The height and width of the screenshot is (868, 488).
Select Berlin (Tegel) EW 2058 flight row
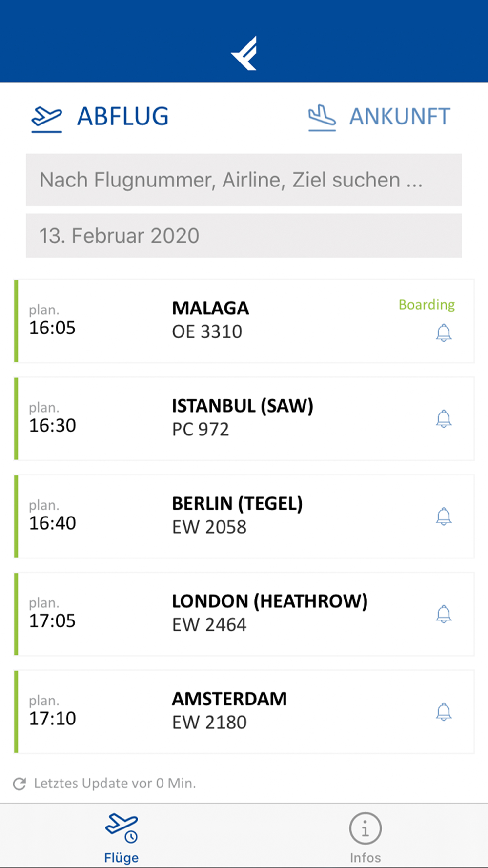(237, 516)
